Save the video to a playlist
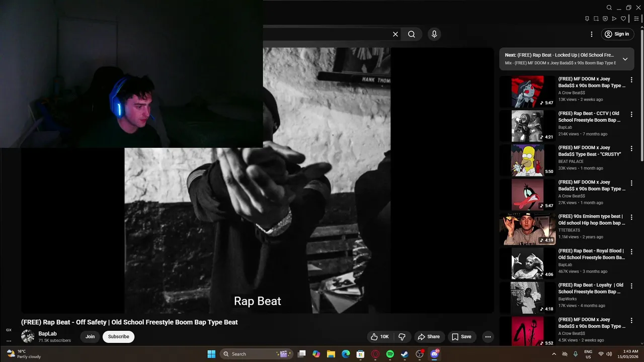 (461, 337)
